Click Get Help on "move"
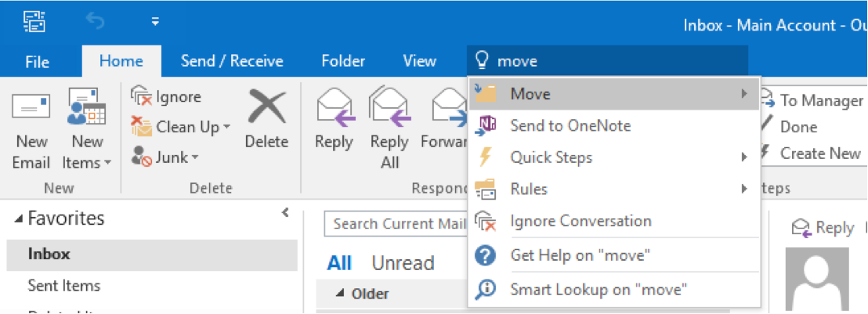Image resolution: width=868 pixels, height=314 pixels. click(614, 255)
